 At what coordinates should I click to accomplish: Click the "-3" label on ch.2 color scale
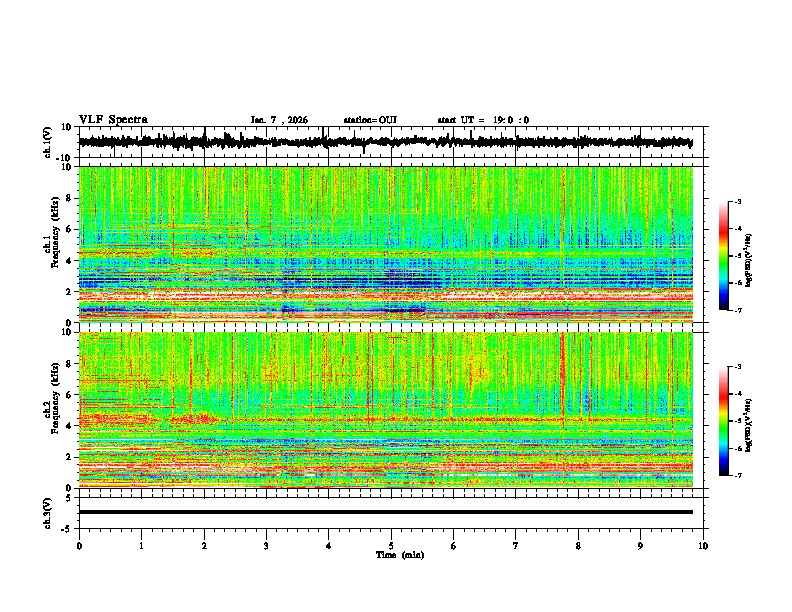[x=738, y=367]
